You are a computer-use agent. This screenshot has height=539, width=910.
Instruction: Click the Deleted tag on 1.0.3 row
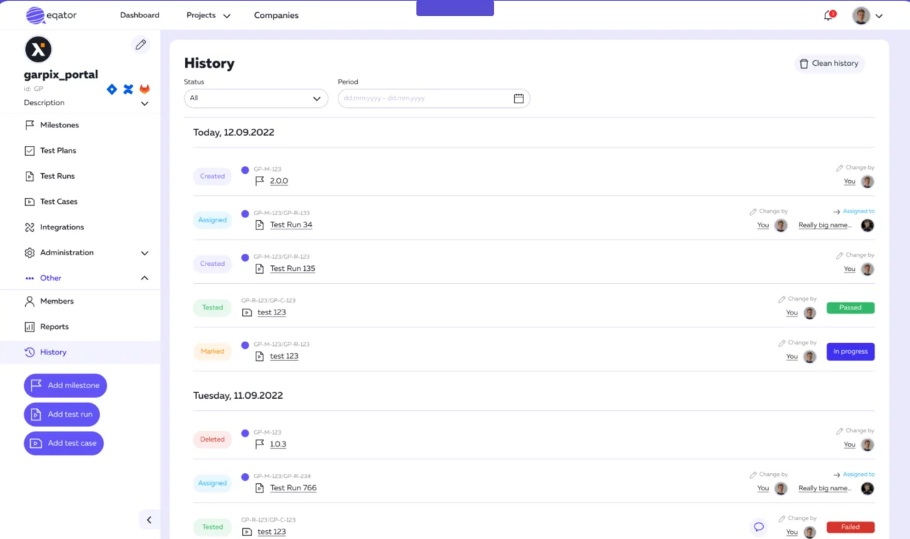click(x=212, y=439)
